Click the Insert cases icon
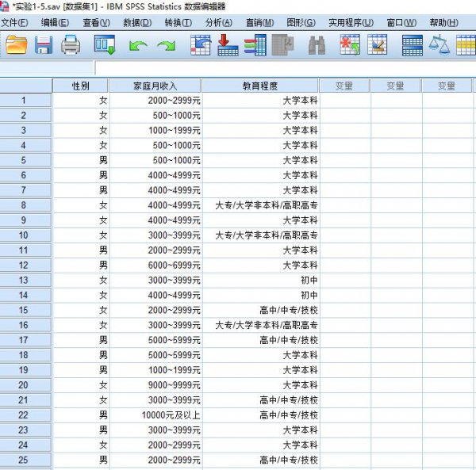 350,45
